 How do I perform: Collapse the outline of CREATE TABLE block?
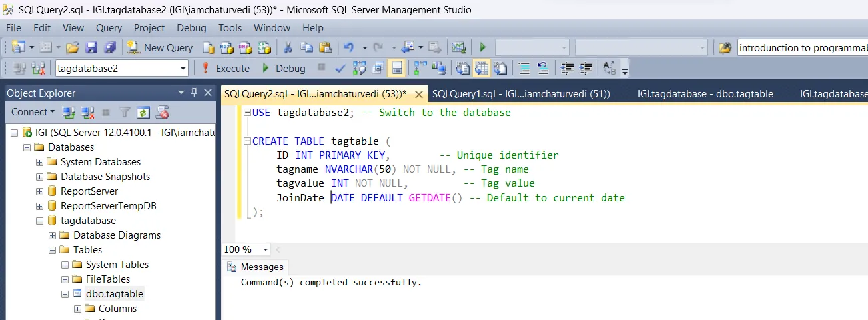click(x=248, y=141)
